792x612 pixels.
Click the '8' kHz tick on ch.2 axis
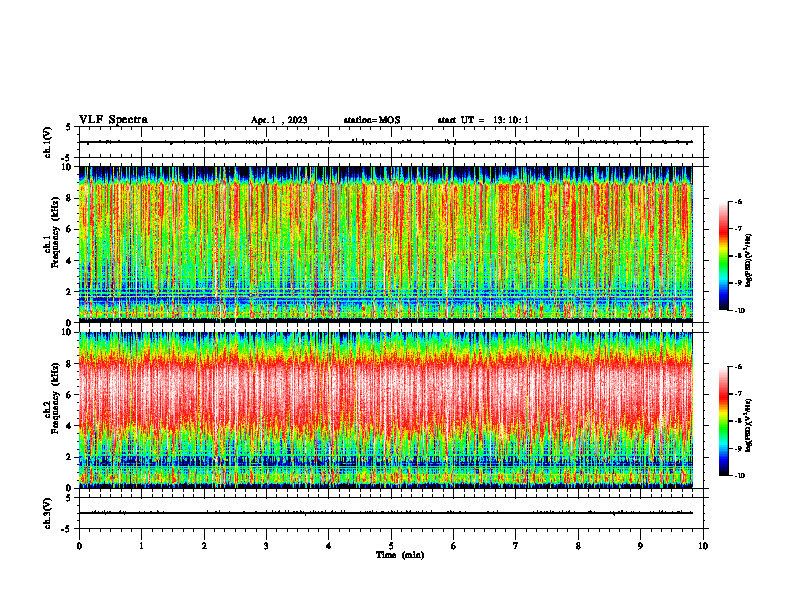coord(70,364)
